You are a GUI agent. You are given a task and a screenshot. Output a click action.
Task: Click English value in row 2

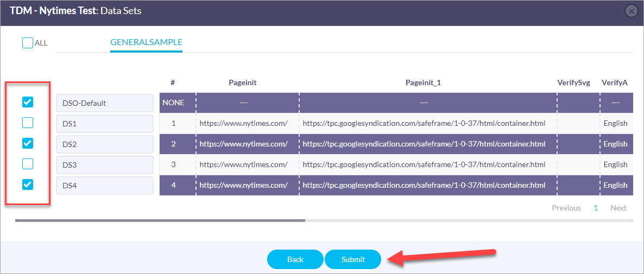click(615, 144)
